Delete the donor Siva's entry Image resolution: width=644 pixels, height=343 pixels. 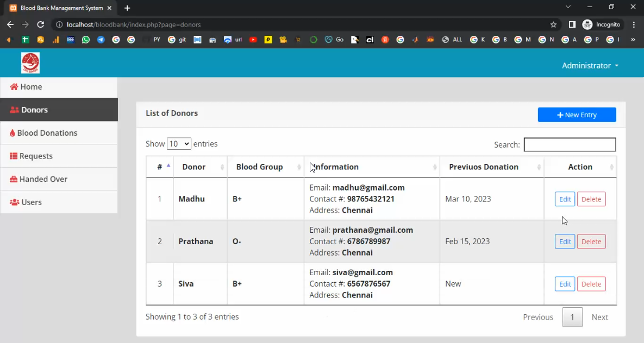tap(591, 284)
